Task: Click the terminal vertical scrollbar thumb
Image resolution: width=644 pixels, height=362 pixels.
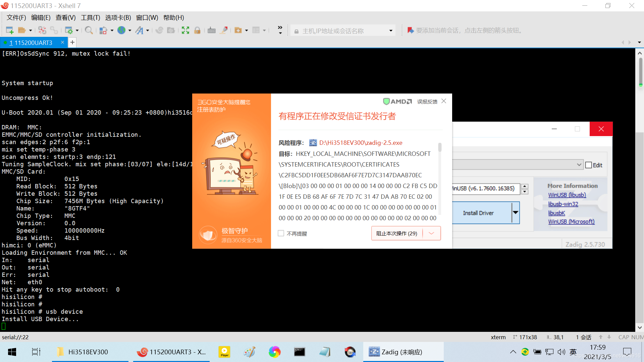Action: 640,71
